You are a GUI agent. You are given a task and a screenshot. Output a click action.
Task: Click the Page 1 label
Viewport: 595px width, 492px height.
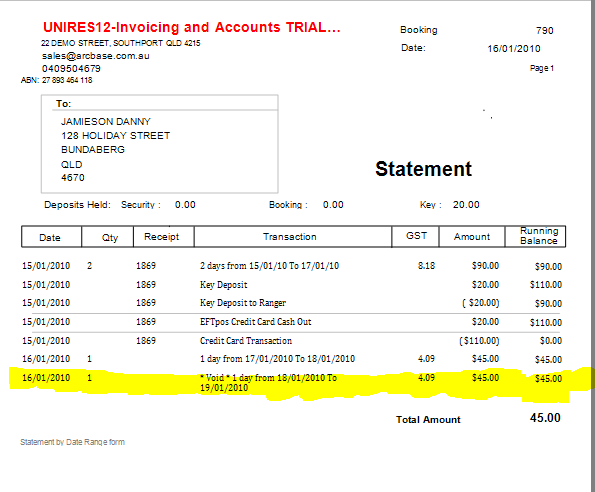(541, 68)
